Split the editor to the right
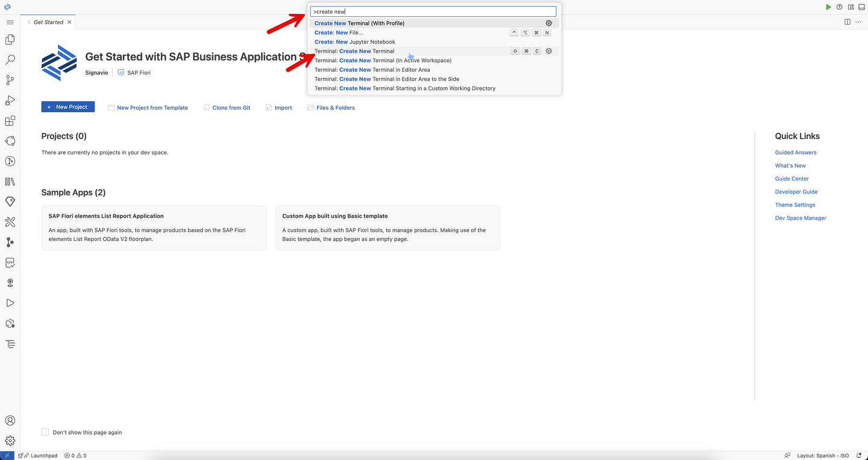The height and width of the screenshot is (460, 868). 848,22
